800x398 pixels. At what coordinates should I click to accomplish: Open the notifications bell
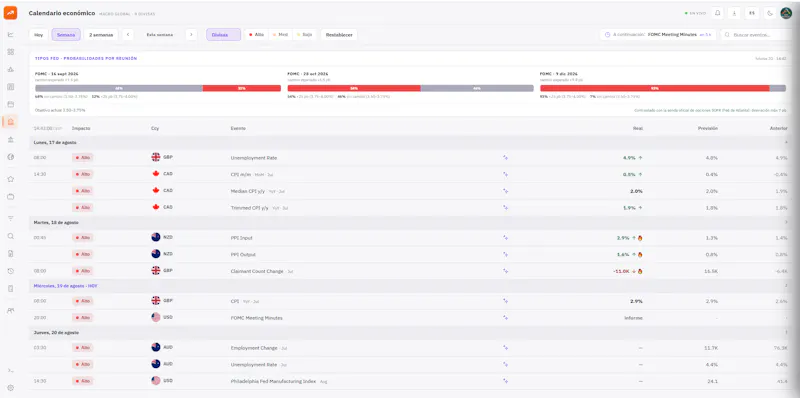717,13
